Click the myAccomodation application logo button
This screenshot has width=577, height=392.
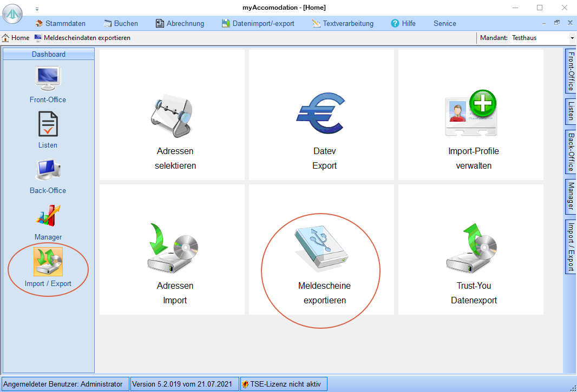click(12, 13)
